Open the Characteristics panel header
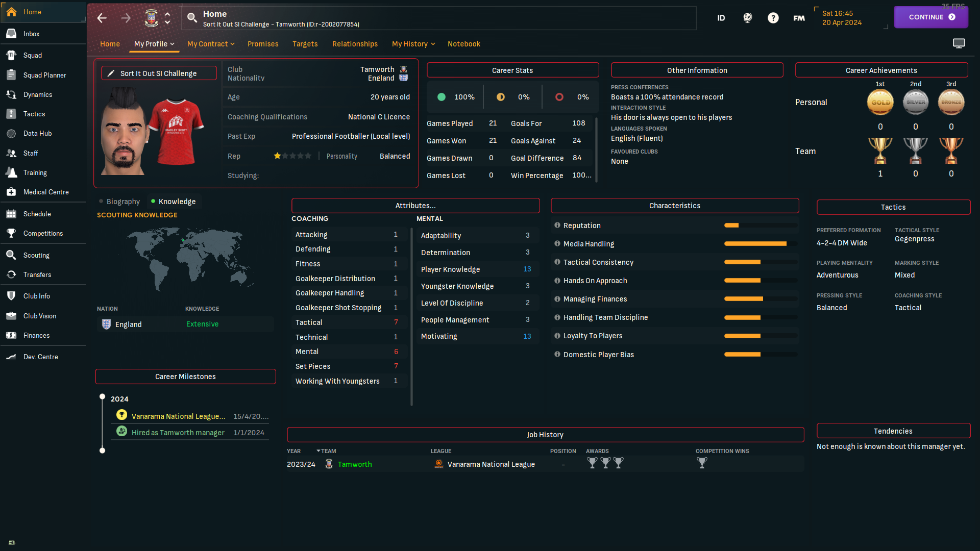 coord(675,206)
